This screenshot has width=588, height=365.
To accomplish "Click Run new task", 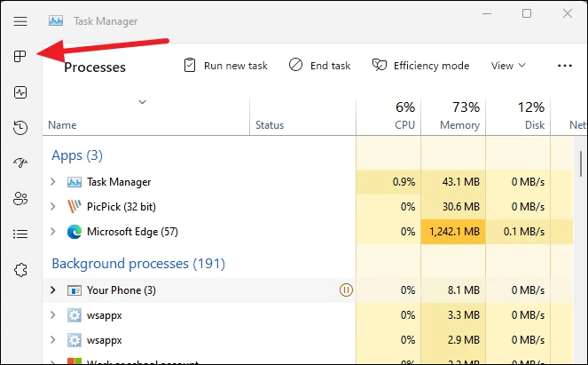I will [x=226, y=66].
